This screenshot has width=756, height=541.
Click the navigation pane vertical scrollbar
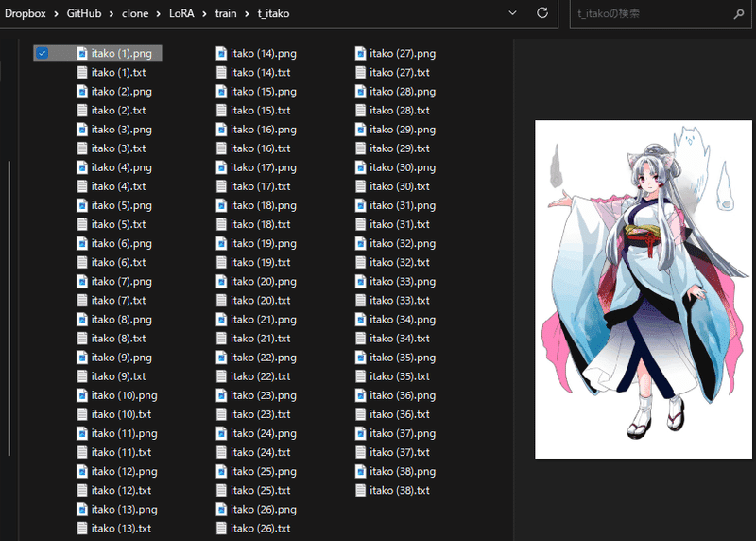coord(9,309)
